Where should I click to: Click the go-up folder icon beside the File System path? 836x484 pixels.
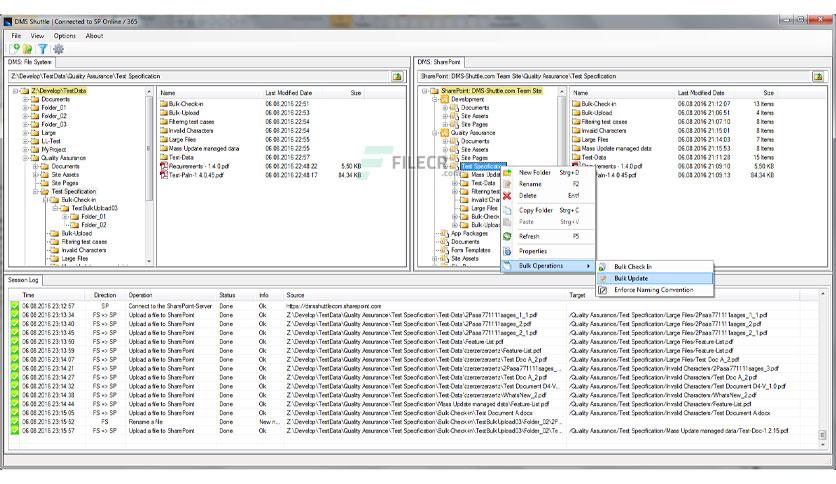click(x=397, y=76)
